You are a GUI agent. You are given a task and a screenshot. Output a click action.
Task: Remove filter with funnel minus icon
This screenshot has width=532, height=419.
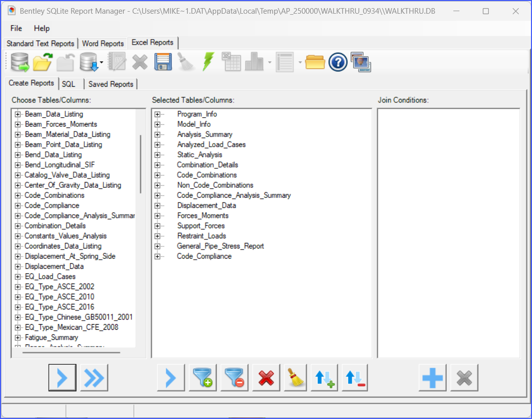point(235,377)
